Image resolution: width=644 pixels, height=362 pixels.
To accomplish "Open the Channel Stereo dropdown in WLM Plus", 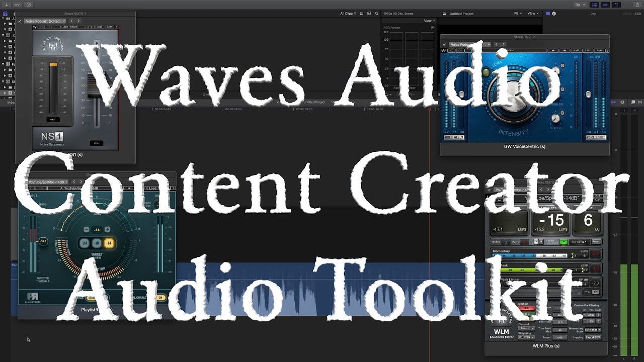I will [526, 328].
